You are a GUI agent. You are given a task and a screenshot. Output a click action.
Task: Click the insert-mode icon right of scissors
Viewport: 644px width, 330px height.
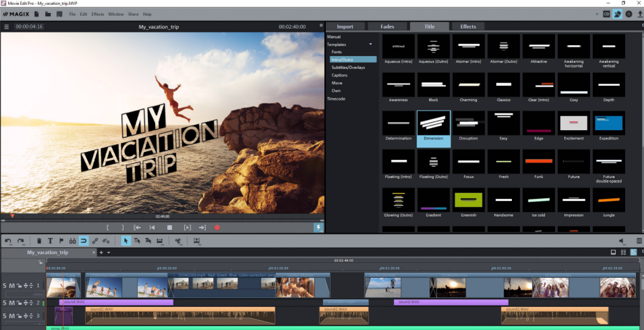pos(197,241)
